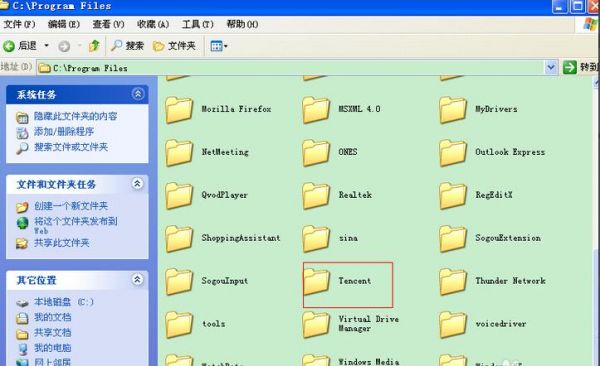Click the globe icon for publish to Web
Image resolution: width=600 pixels, height=366 pixels.
(x=22, y=223)
